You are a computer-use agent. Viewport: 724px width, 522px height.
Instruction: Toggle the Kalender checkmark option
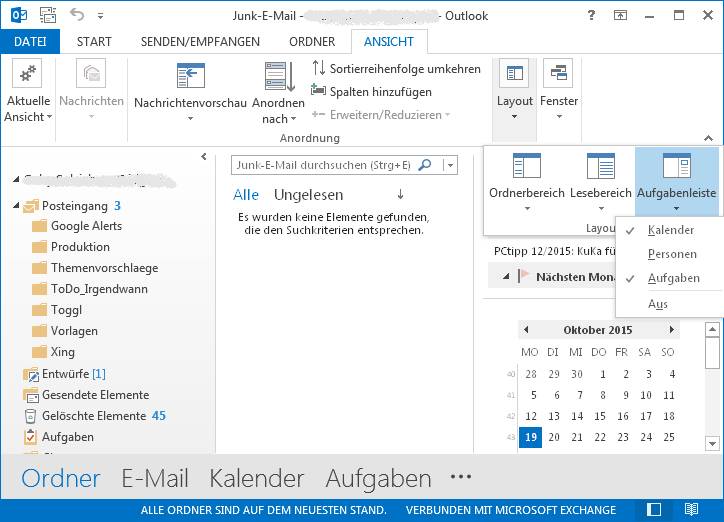670,230
